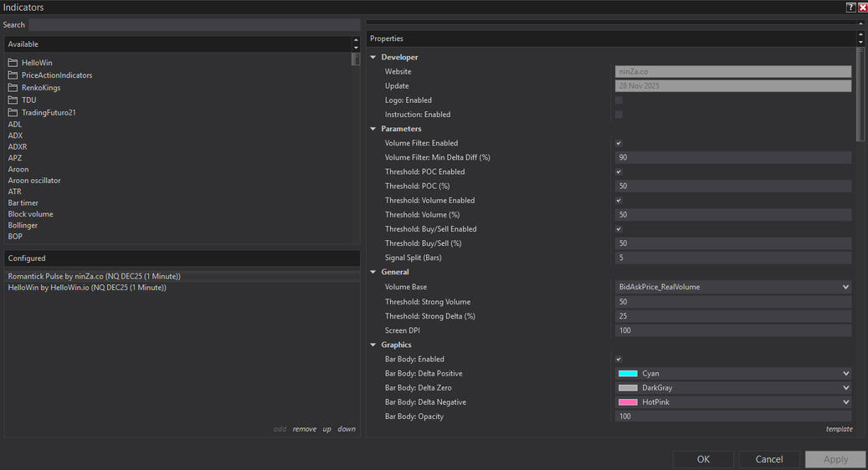The image size is (868, 470).
Task: Click the Search input field
Action: click(x=194, y=25)
